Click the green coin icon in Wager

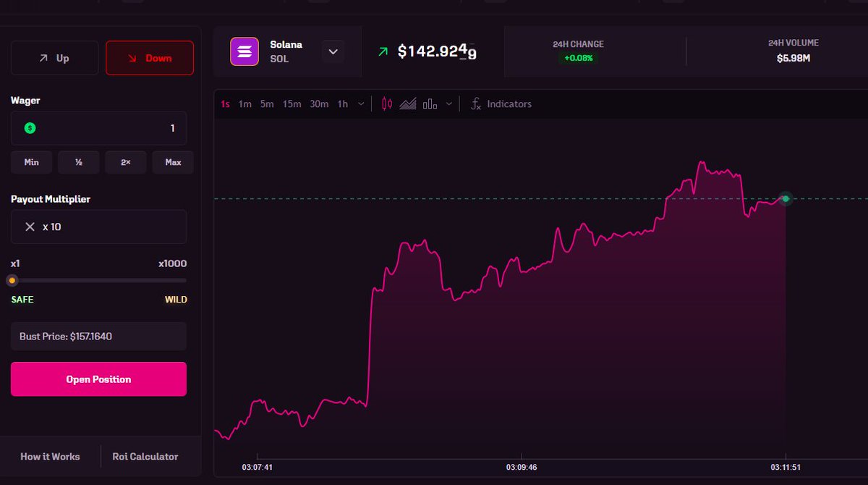pyautogui.click(x=30, y=128)
